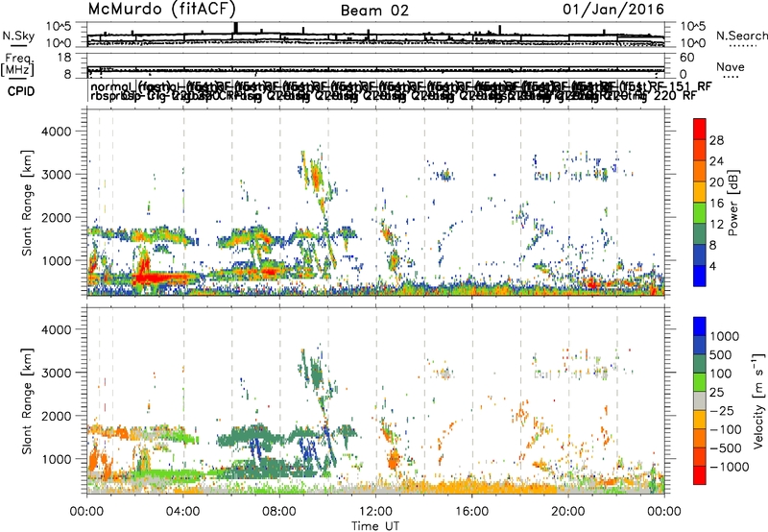This screenshot has width=768, height=532.
Task: Click the "McMurdo (fitACF)" plot title
Action: (x=161, y=9)
